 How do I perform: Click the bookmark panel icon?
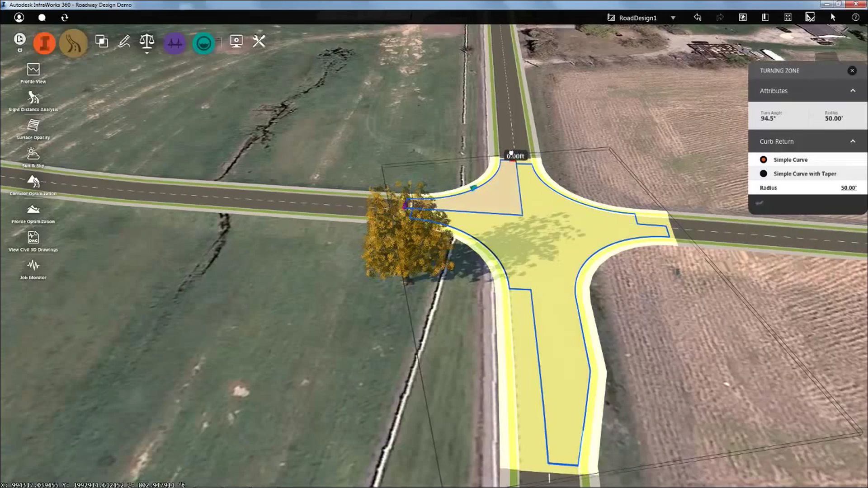765,17
